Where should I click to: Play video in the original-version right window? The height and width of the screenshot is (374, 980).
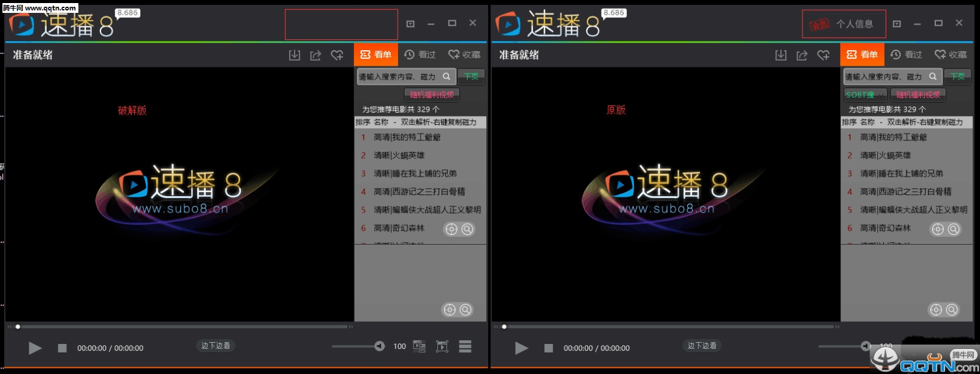[521, 348]
